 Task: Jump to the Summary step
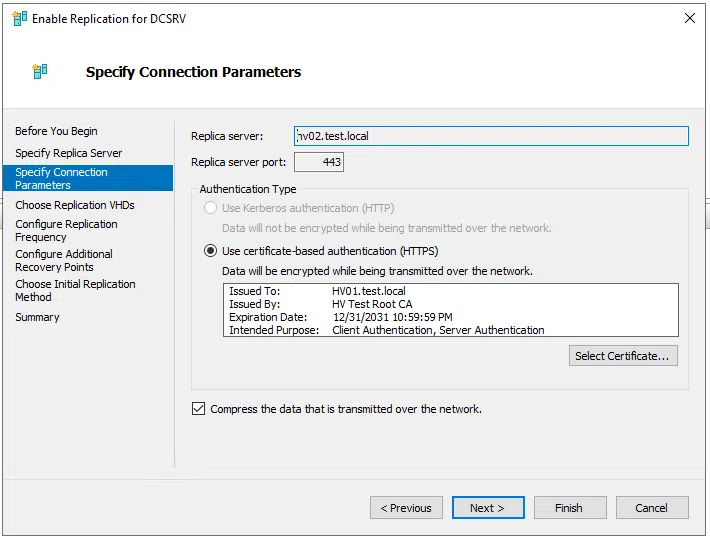(37, 317)
